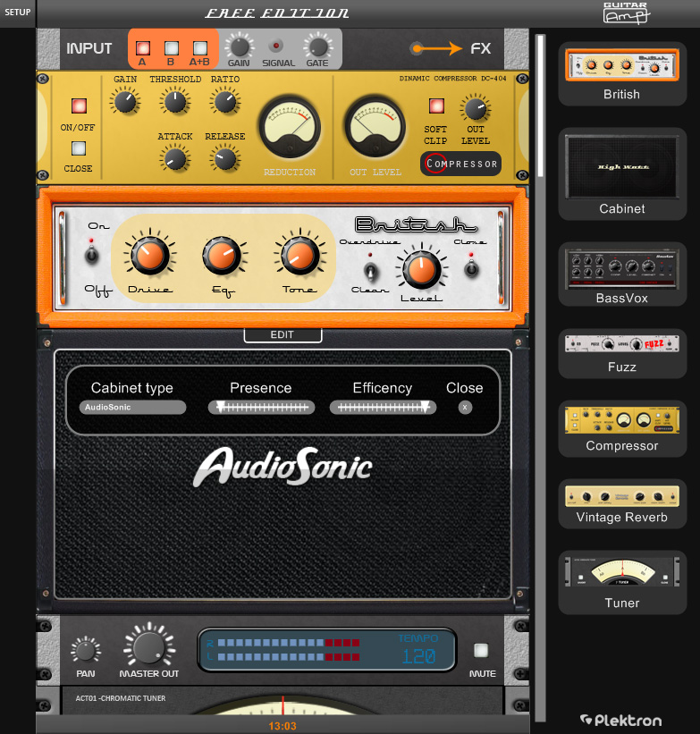Toggle the compressor ON/OFF button
This screenshot has height=734, width=700.
pos(79,105)
